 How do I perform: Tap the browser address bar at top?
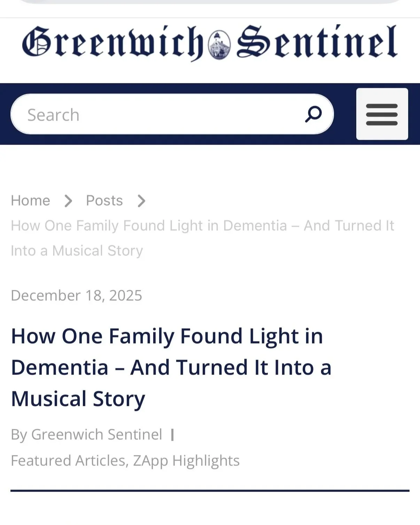point(210,2)
